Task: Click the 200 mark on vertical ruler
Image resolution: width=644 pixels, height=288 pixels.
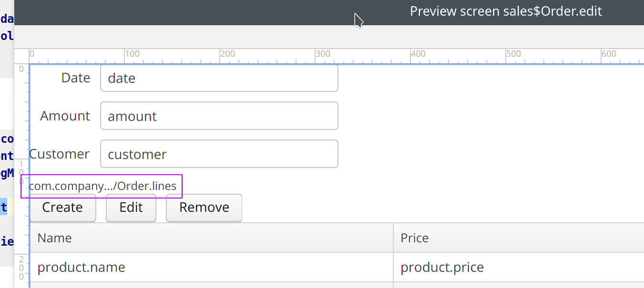Action: point(21,268)
